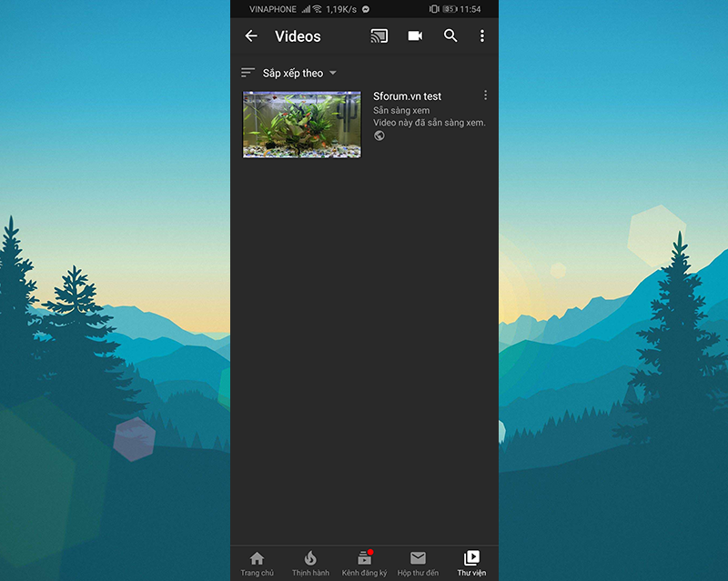Open the Cast to device icon

click(379, 36)
